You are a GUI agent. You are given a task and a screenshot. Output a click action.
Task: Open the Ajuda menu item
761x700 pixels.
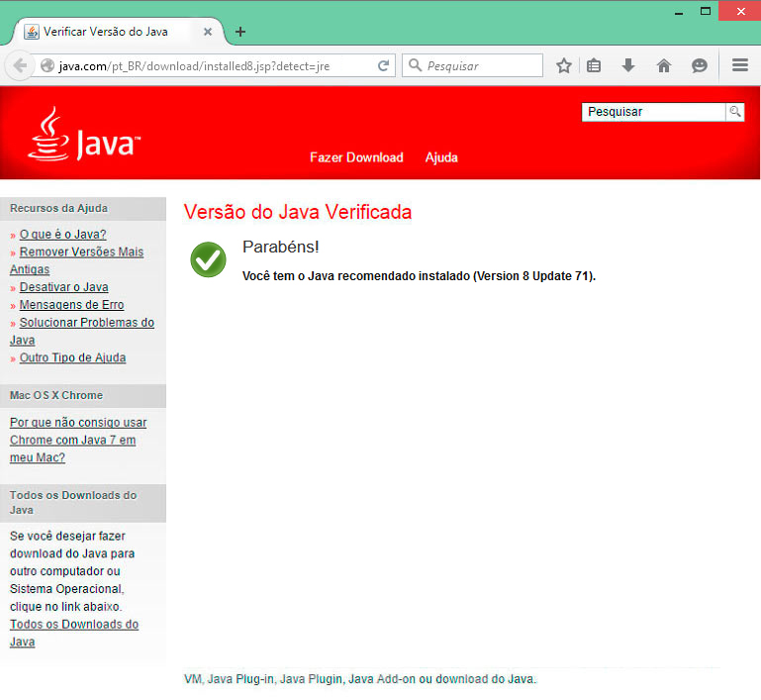point(441,157)
